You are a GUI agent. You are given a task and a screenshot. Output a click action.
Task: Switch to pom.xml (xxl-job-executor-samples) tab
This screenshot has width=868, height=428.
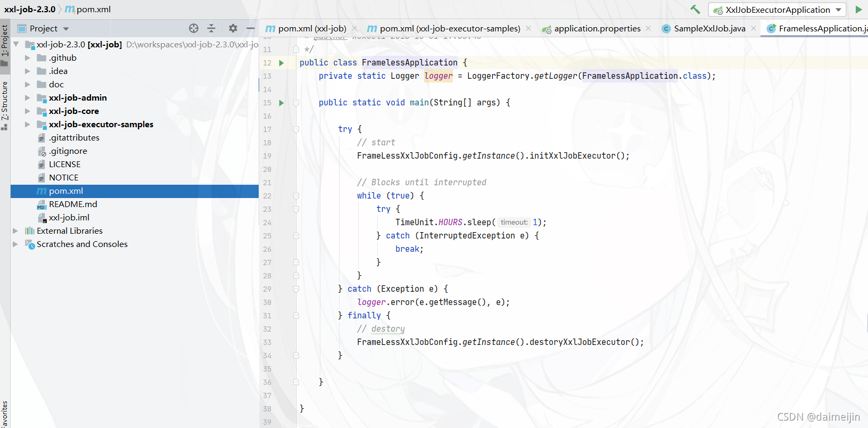coord(450,28)
